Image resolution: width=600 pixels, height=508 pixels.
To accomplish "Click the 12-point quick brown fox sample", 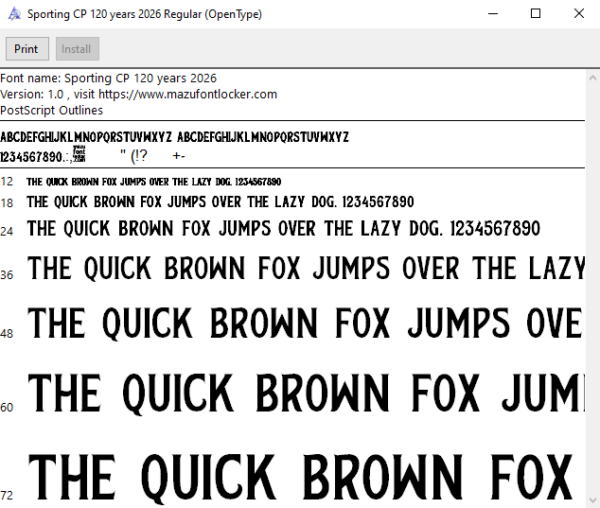I will coord(154,181).
